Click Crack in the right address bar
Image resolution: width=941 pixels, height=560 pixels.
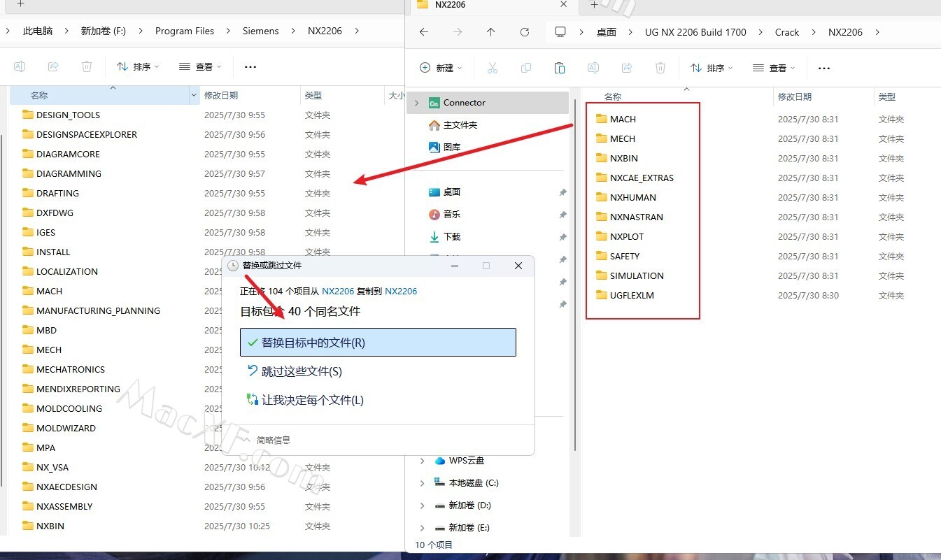click(x=787, y=32)
